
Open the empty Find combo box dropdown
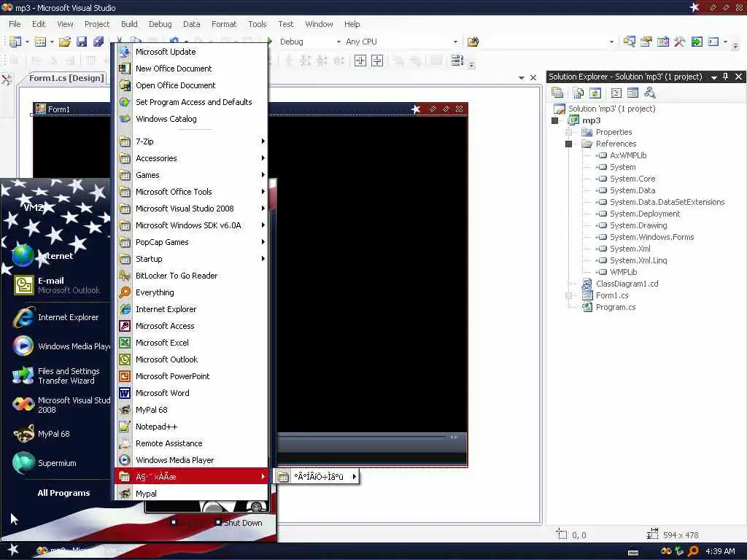(612, 42)
